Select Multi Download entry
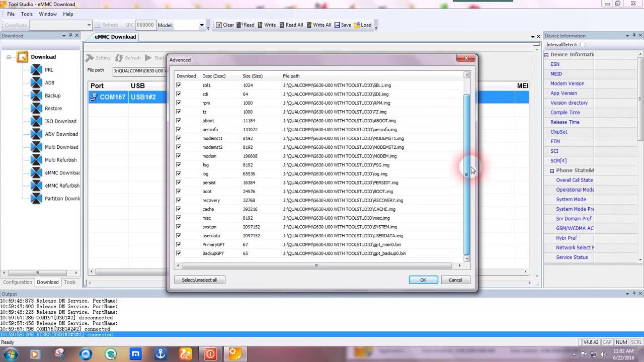 click(61, 147)
